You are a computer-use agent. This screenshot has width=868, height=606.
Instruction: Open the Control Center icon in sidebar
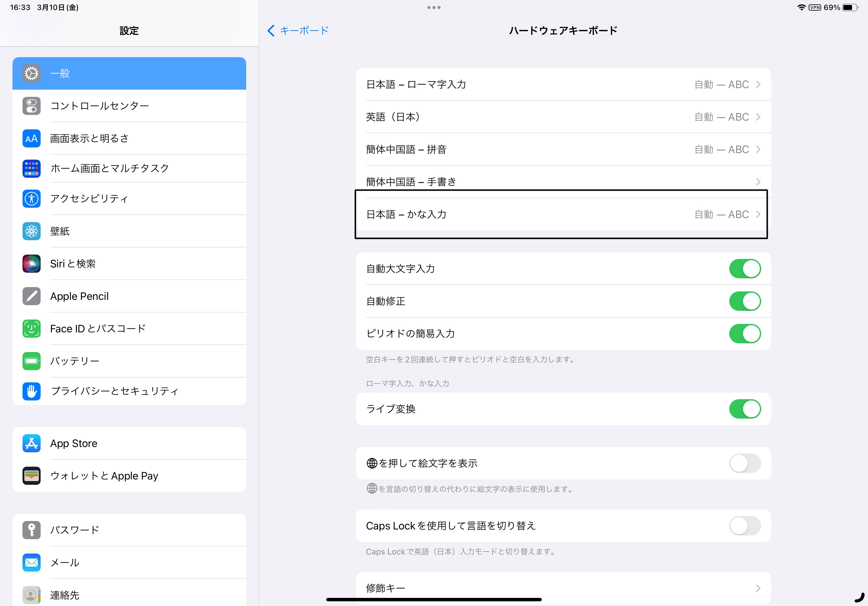click(x=31, y=106)
